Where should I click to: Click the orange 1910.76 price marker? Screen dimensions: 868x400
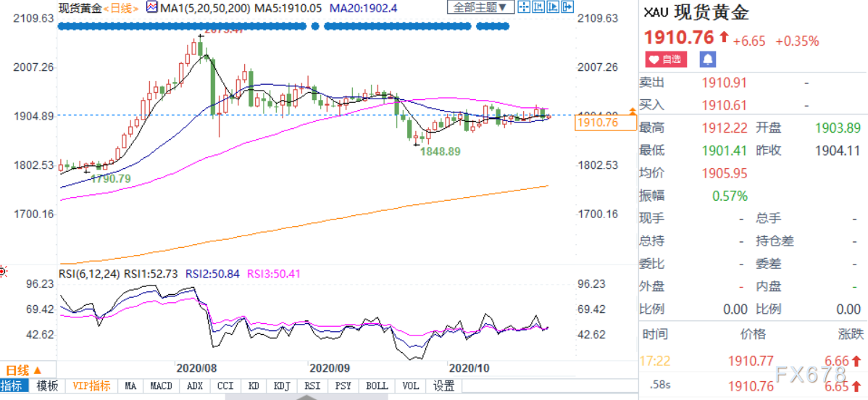(x=606, y=122)
